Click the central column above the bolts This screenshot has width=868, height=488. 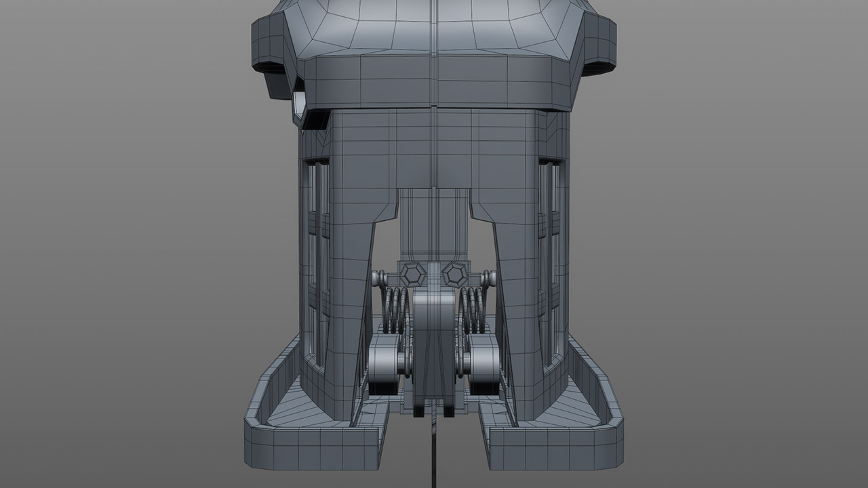coord(434,224)
